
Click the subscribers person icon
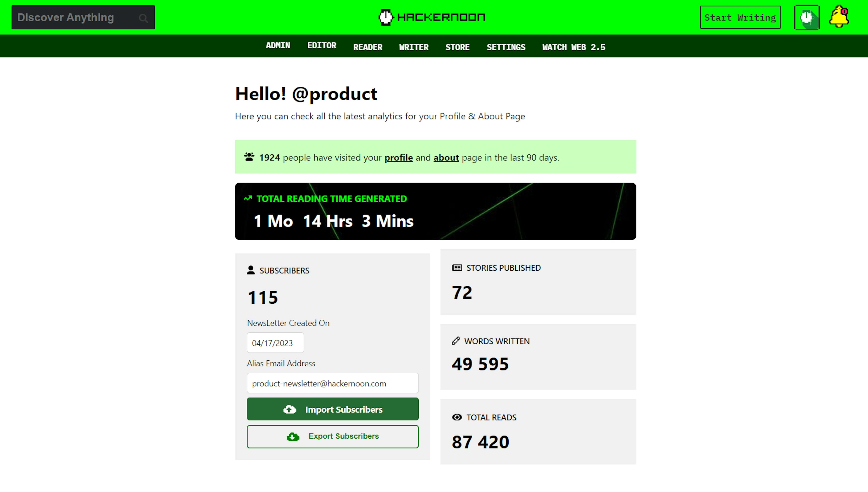[251, 270]
